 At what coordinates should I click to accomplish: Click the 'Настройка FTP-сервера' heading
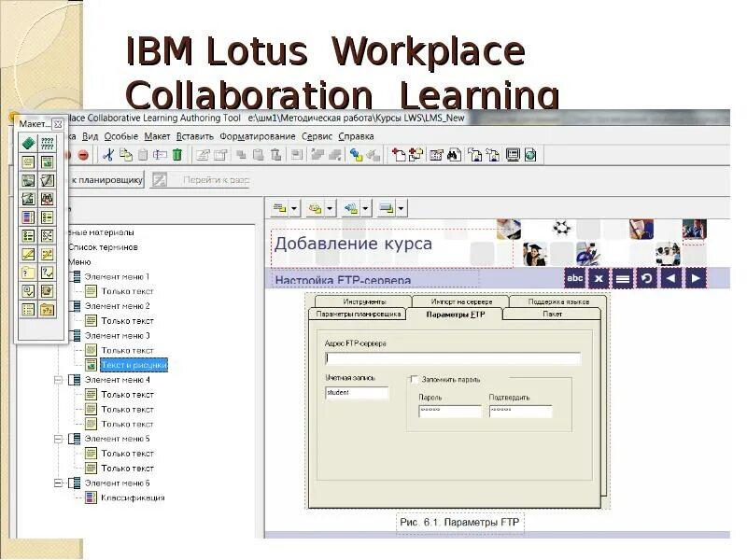(343, 280)
